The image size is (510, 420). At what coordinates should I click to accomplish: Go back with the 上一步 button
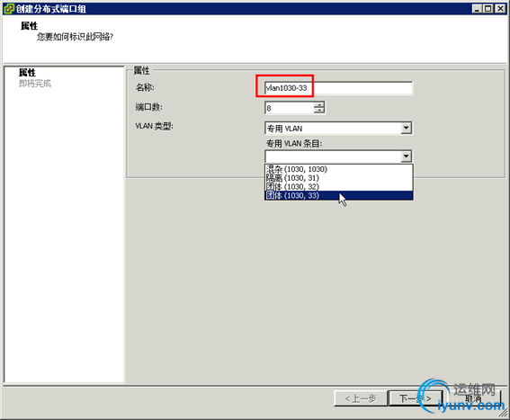coord(361,398)
